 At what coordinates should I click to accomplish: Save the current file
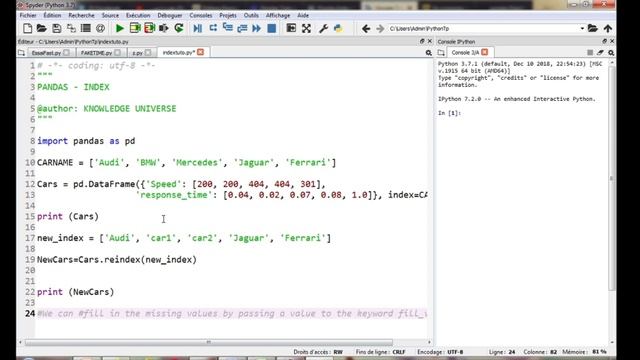point(57,29)
